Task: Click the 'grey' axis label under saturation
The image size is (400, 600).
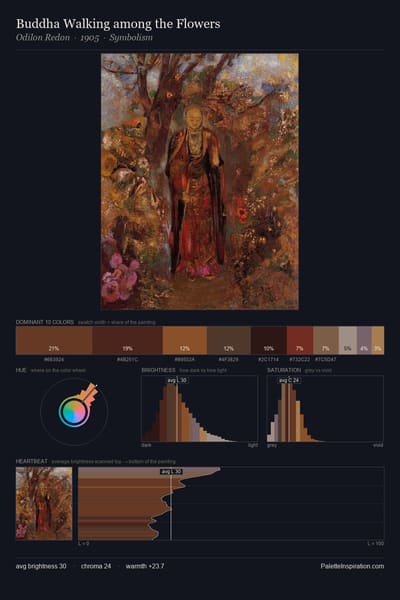Action: point(271,445)
